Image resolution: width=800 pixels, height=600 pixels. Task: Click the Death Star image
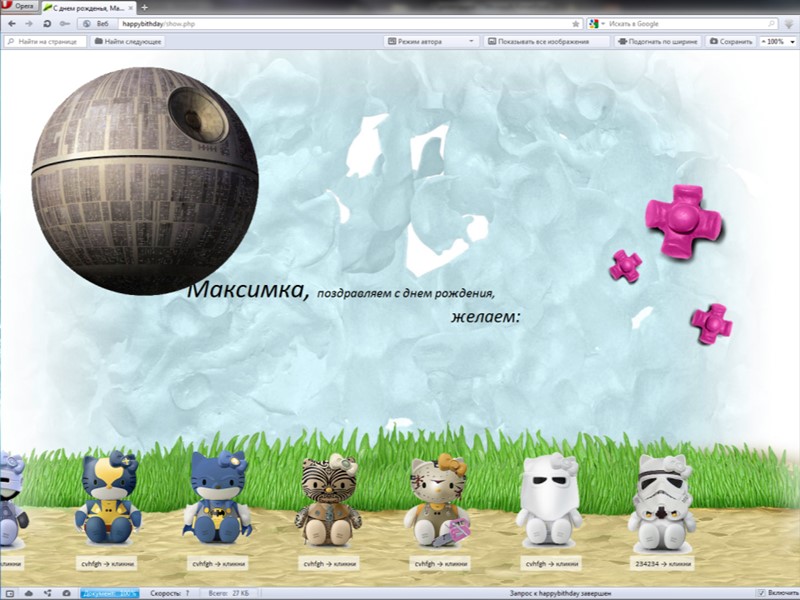click(x=145, y=181)
